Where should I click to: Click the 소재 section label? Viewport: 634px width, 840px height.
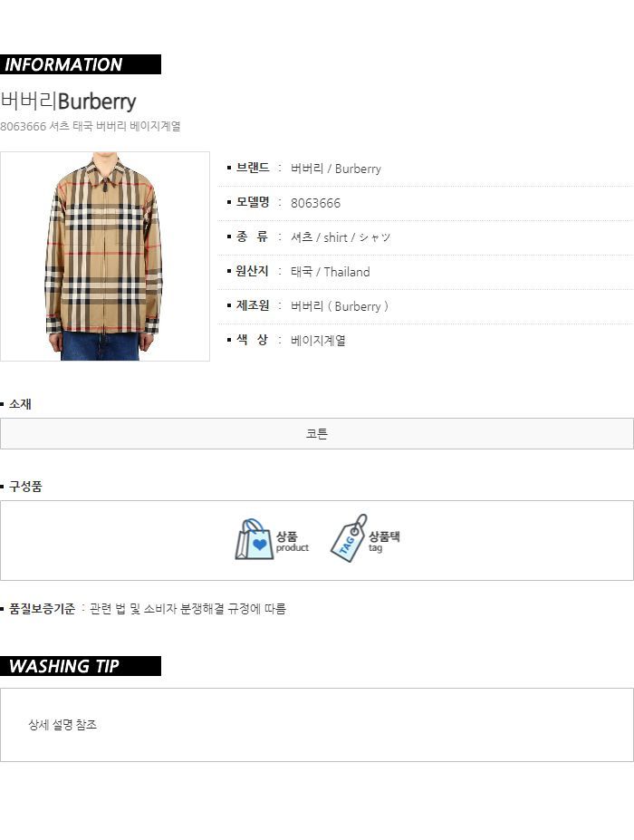tap(20, 404)
